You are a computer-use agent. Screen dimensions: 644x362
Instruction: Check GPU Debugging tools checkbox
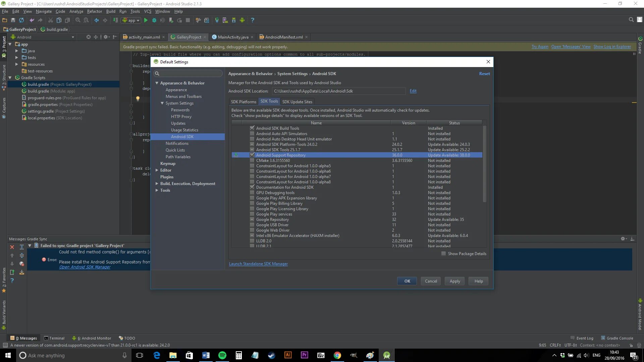(252, 192)
